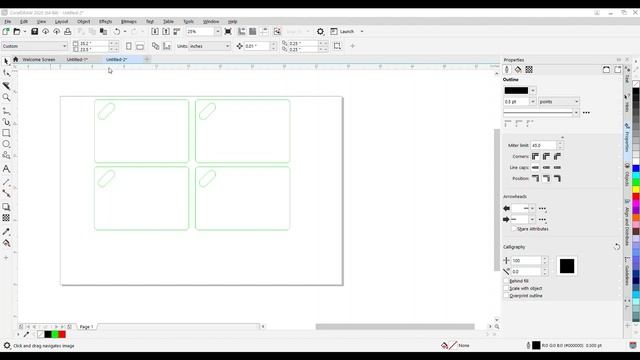Viewport: 640px width, 360px height.
Task: Open the outline color dropdown
Action: point(533,91)
